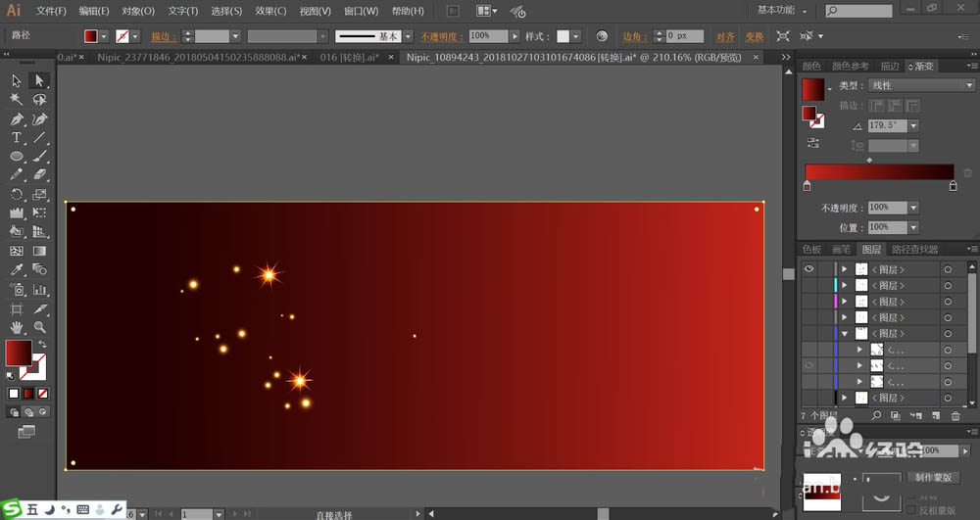Open the 文件(F) menu

[x=51, y=11]
